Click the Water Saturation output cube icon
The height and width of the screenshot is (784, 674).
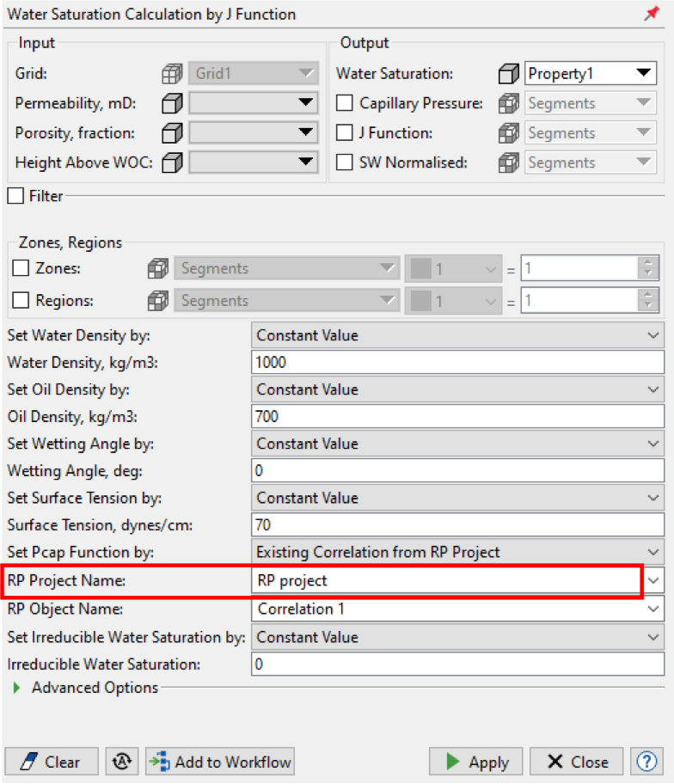click(x=509, y=74)
